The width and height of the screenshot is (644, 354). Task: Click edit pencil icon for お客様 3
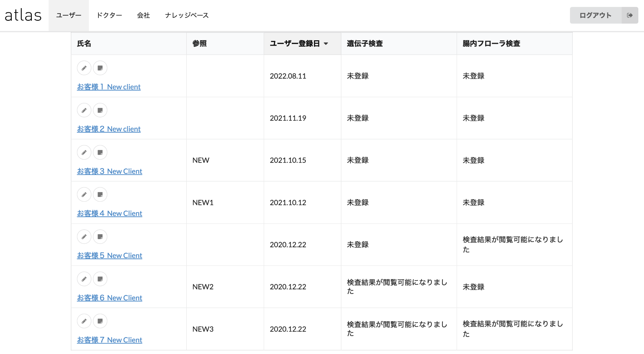pyautogui.click(x=84, y=152)
